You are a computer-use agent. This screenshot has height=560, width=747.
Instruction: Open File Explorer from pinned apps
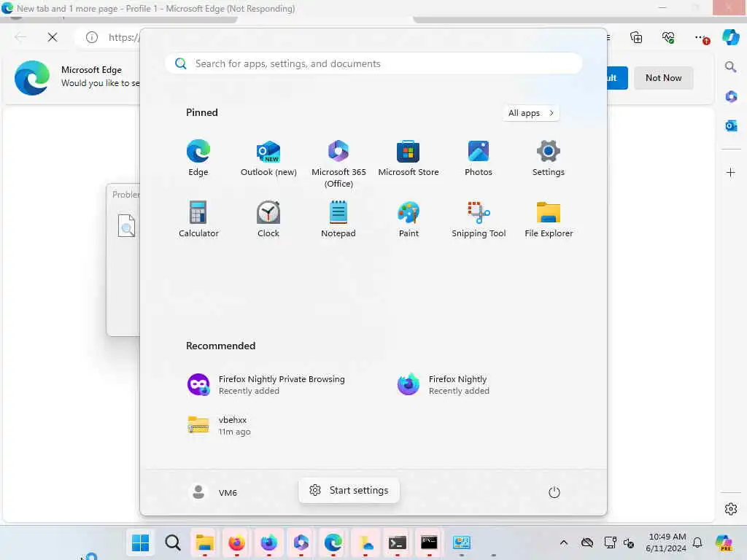(x=549, y=219)
